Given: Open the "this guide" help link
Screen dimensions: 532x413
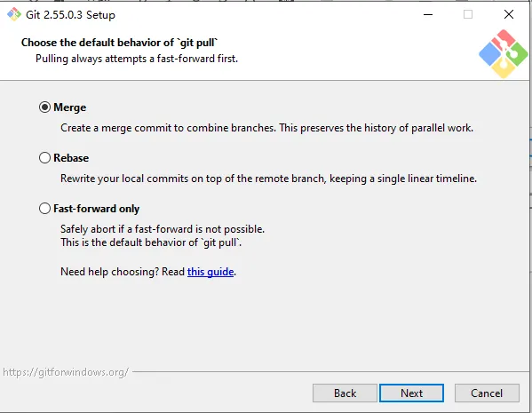Looking at the screenshot, I should click(210, 272).
